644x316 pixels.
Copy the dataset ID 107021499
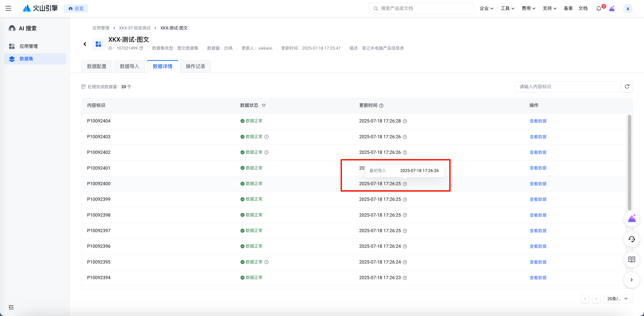[141, 48]
